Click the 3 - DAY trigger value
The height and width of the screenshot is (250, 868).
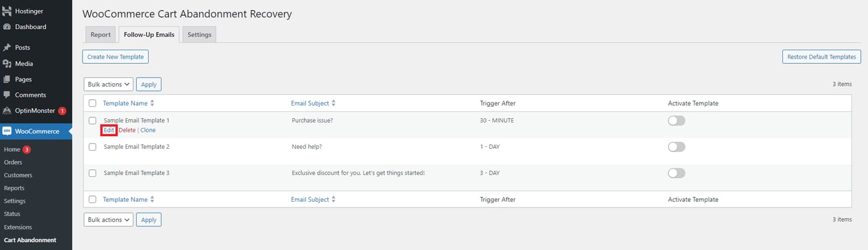click(x=490, y=173)
